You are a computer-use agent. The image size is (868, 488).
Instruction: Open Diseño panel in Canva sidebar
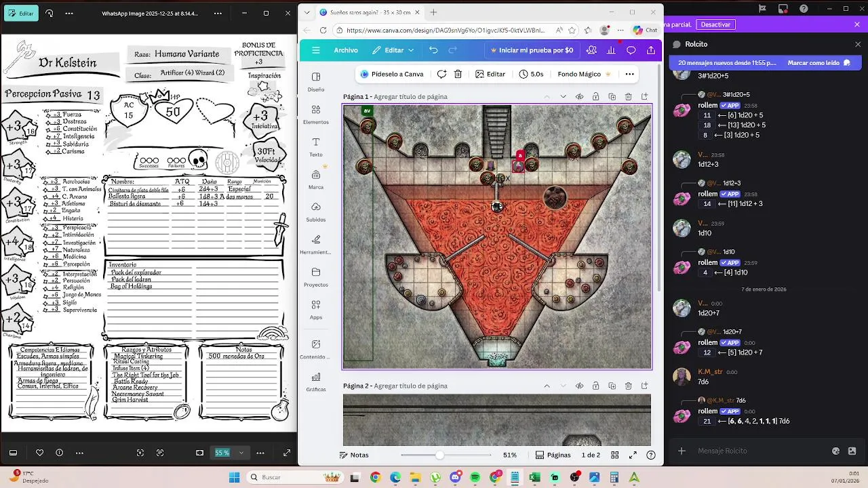click(x=316, y=81)
